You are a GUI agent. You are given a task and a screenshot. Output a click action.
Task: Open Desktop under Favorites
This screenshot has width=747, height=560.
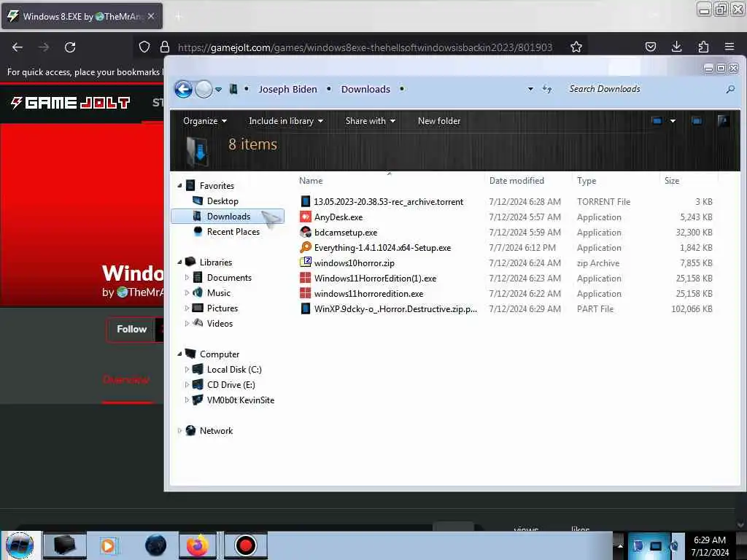(x=222, y=201)
